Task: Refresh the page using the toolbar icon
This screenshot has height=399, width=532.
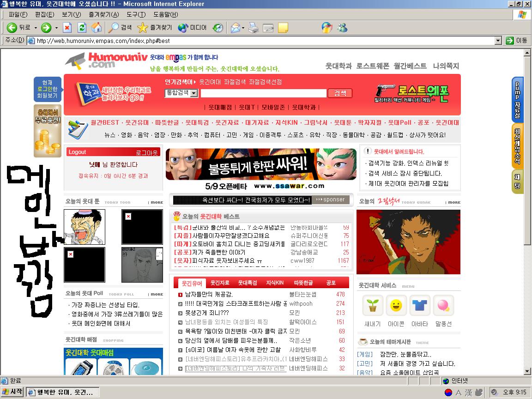Action: point(82,28)
